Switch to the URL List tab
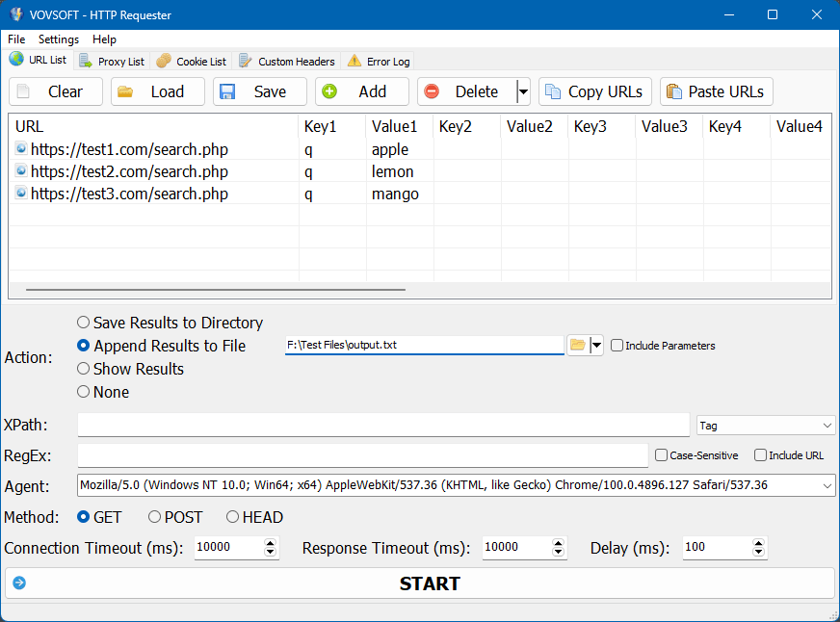Screen dimensions: 840x622 pos(38,60)
